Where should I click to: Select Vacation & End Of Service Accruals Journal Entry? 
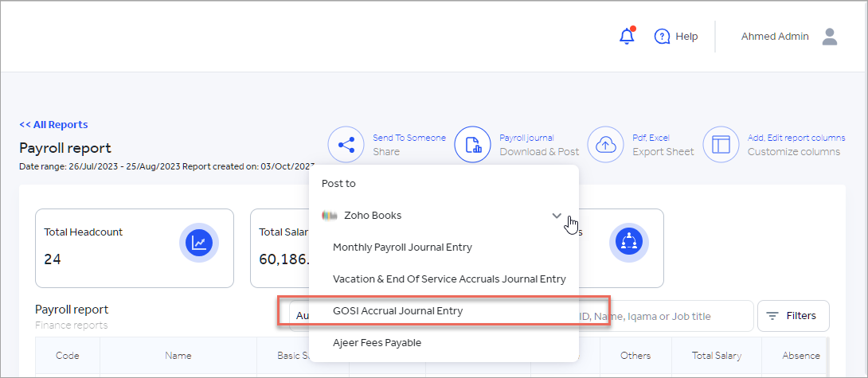pyautogui.click(x=449, y=279)
